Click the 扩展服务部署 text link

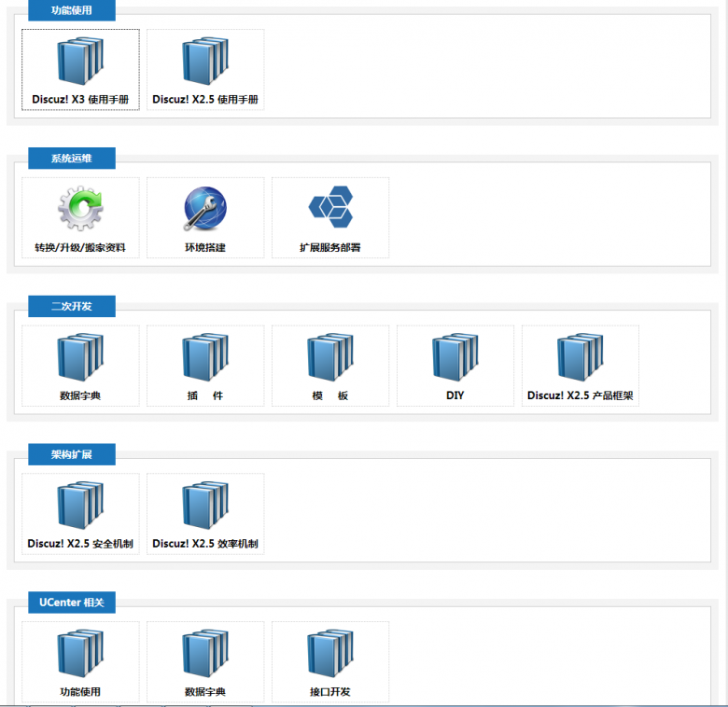(330, 247)
